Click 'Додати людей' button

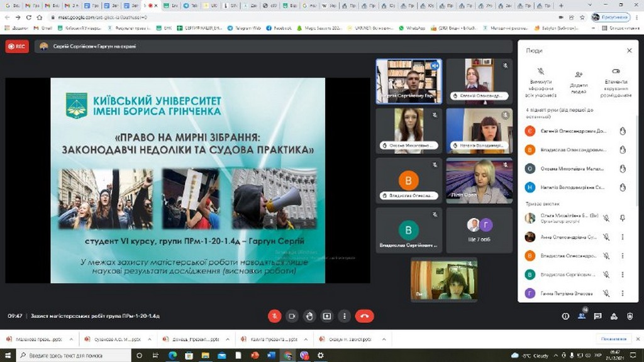click(579, 79)
